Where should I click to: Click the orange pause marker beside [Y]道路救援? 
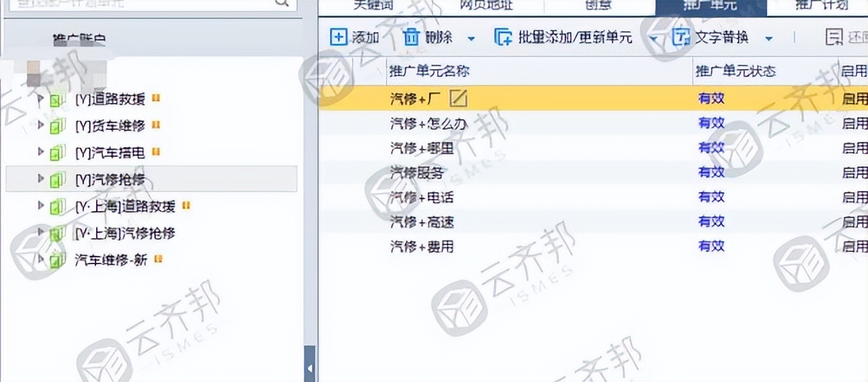click(156, 98)
